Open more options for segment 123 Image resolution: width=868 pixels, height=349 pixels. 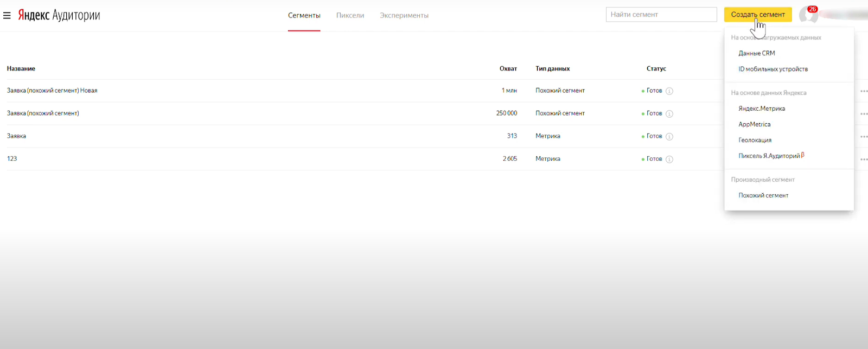pos(864,160)
